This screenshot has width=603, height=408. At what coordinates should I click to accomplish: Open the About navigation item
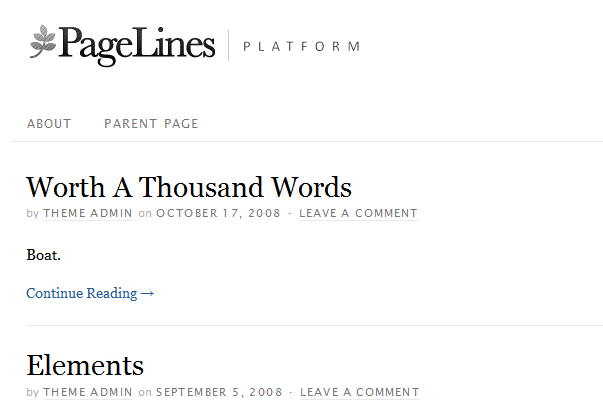[x=49, y=124]
